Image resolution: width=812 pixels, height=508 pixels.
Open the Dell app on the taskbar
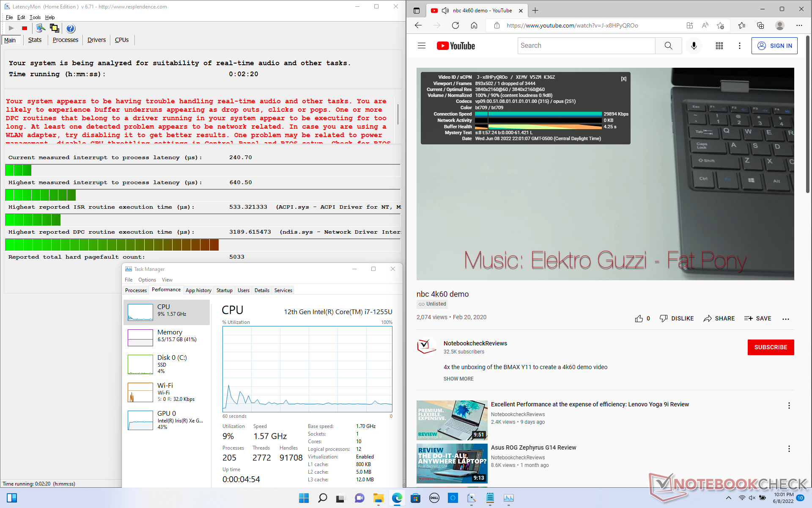pos(434,498)
